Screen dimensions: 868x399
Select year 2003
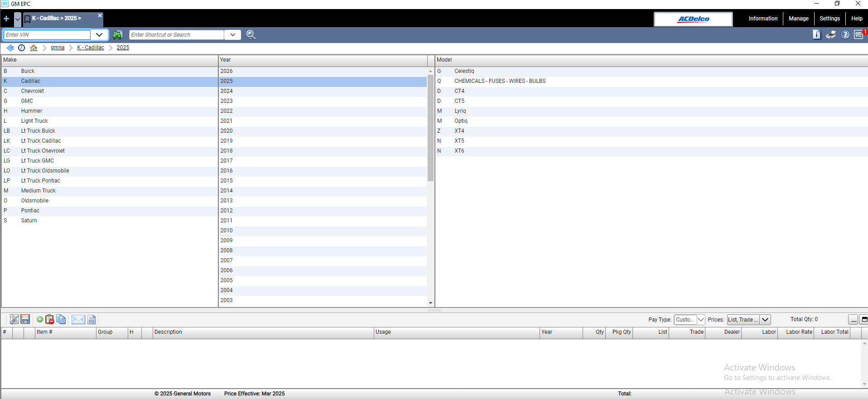tap(323, 300)
